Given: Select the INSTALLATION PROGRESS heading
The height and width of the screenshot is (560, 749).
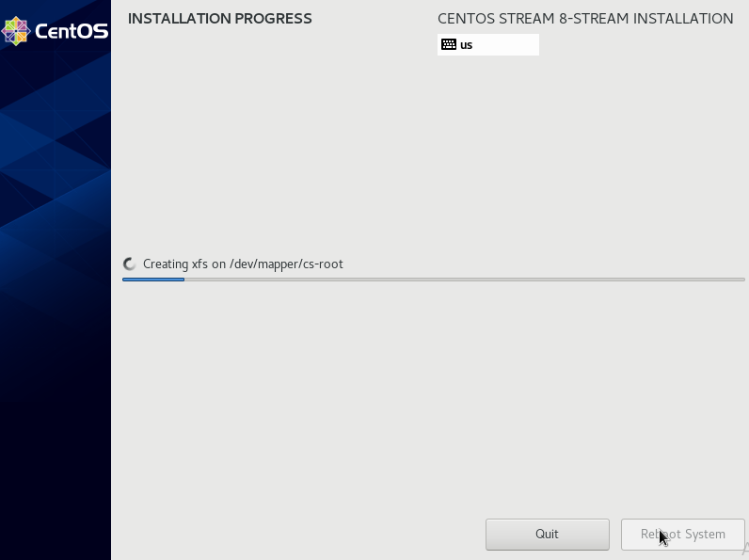Looking at the screenshot, I should point(220,19).
